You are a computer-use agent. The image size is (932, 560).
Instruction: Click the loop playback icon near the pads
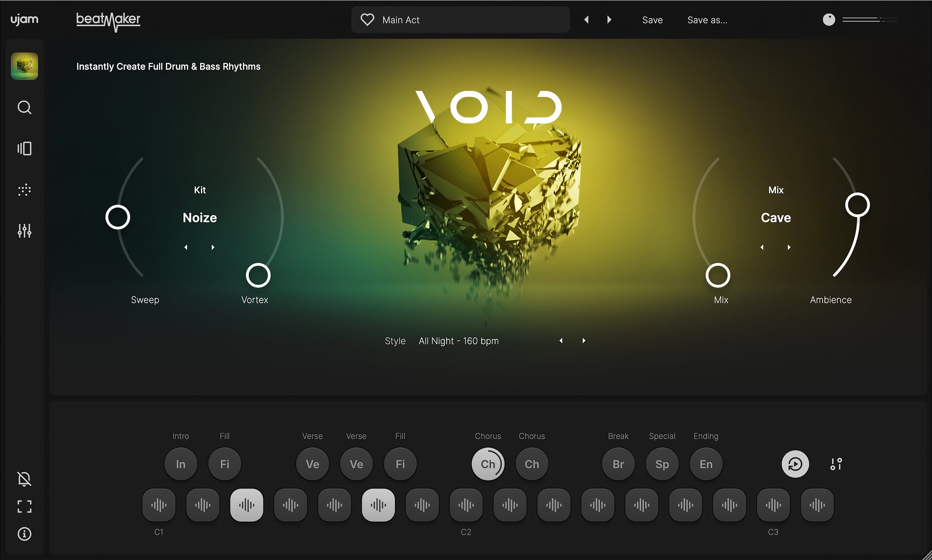click(795, 464)
